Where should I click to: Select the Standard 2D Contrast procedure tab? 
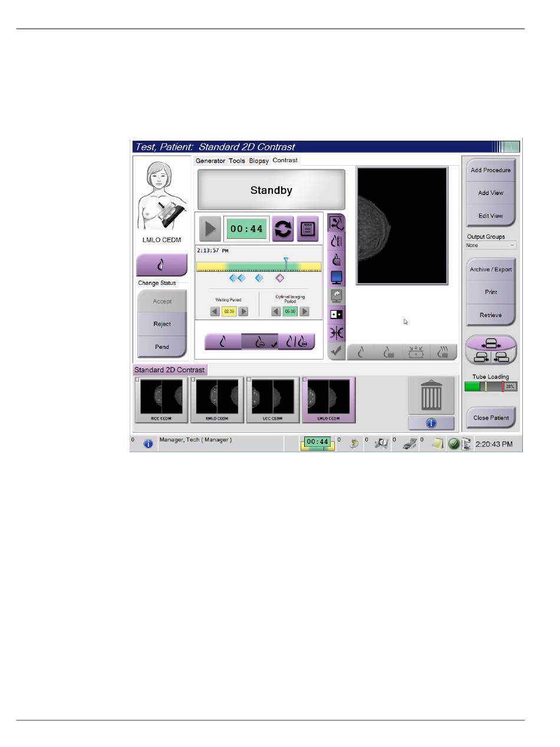click(x=170, y=370)
